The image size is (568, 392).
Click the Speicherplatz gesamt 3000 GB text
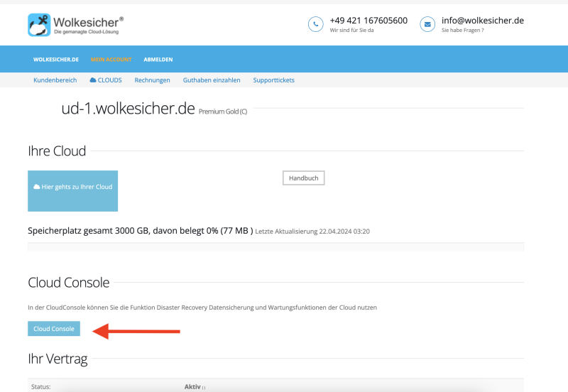click(x=140, y=231)
